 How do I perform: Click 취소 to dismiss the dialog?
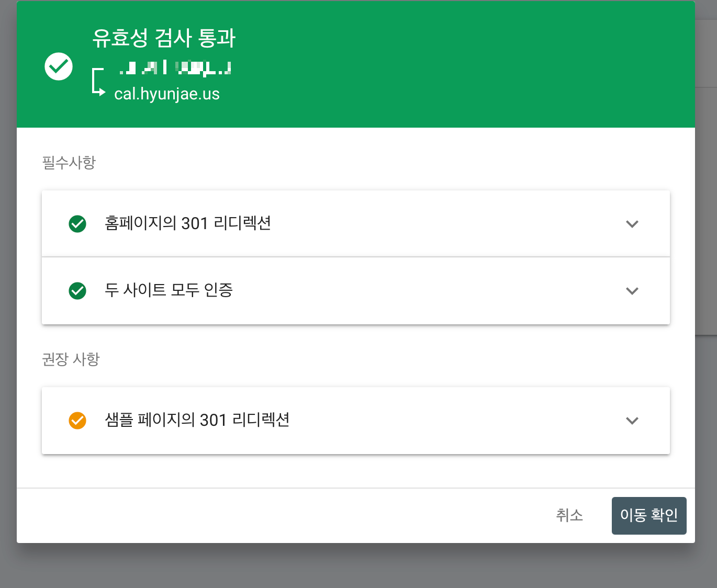tap(570, 515)
